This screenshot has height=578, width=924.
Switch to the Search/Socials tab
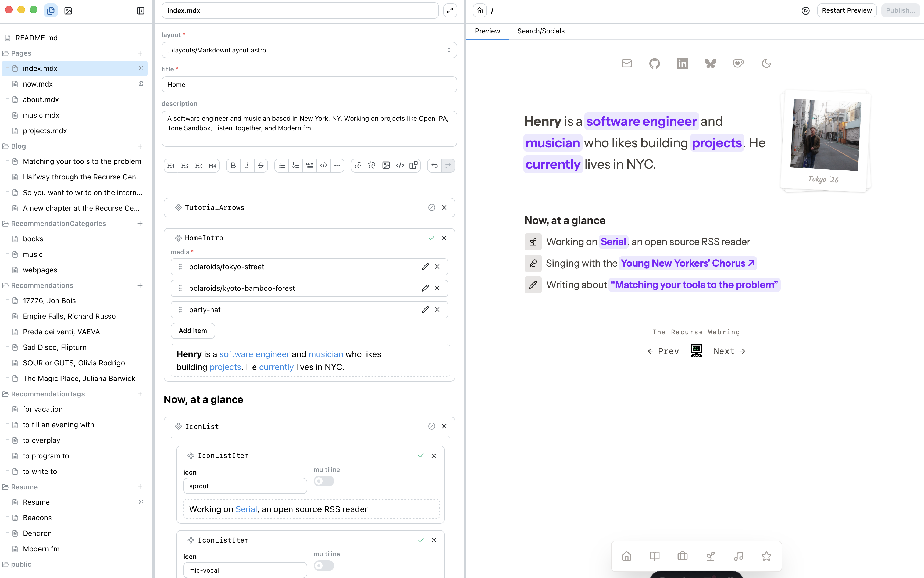[x=541, y=31]
